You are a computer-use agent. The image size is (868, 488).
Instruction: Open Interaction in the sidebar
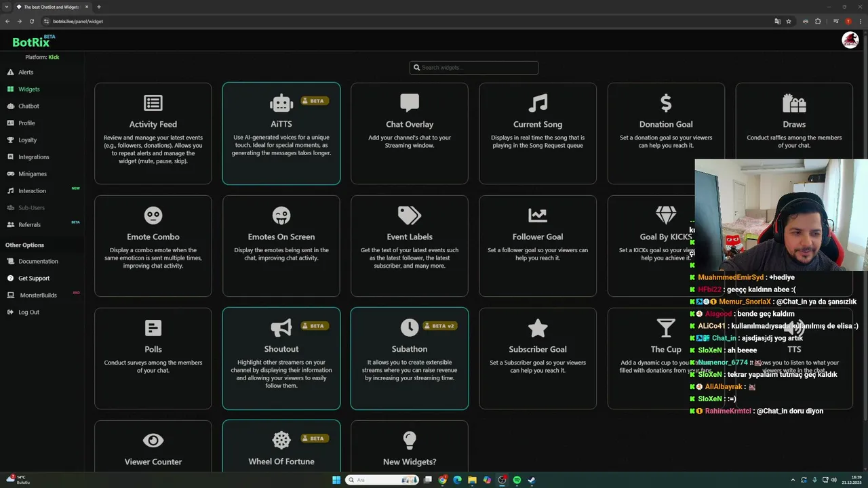[x=32, y=191]
